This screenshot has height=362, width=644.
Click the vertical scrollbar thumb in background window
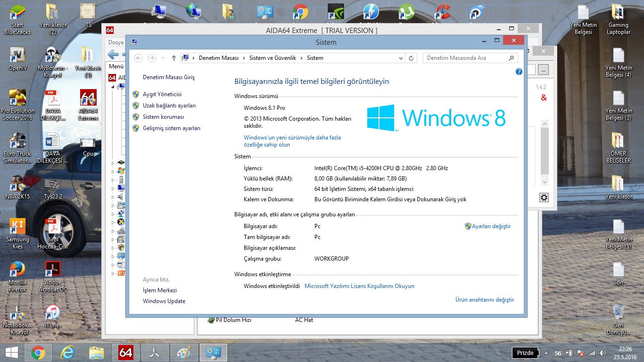pyautogui.click(x=545, y=151)
